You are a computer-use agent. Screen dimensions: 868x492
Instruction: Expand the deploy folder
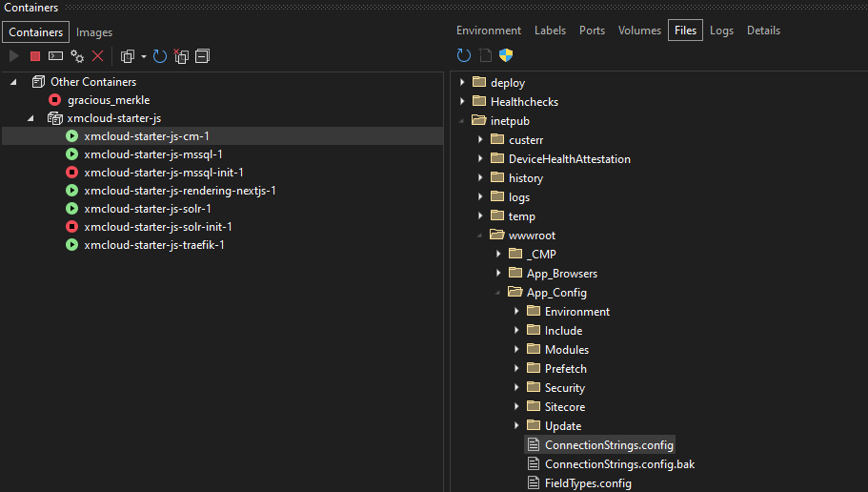(462, 83)
